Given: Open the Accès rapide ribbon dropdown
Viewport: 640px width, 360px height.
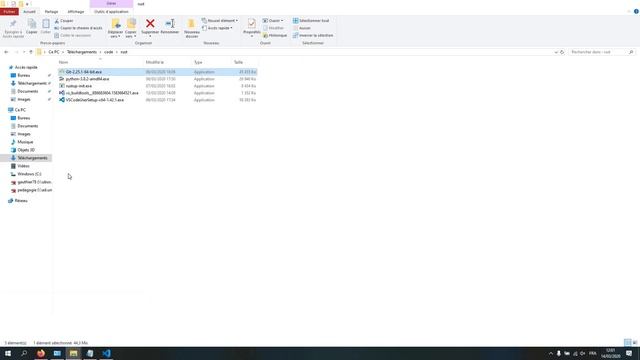Looking at the screenshot, I should (x=217, y=28).
